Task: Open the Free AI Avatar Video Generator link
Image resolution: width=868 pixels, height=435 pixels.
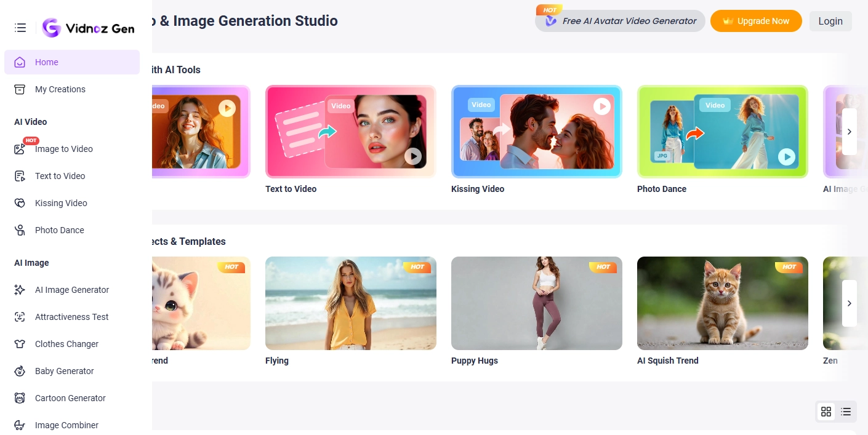Action: point(619,20)
